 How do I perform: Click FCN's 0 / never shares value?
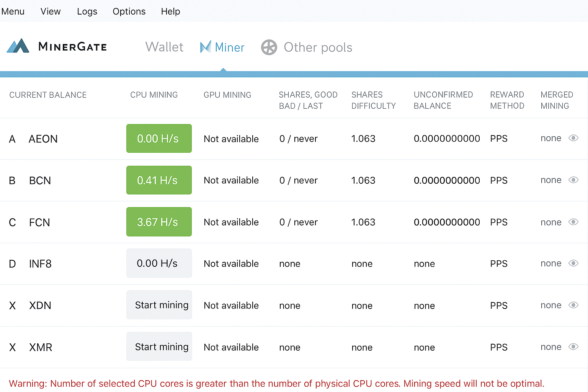299,222
